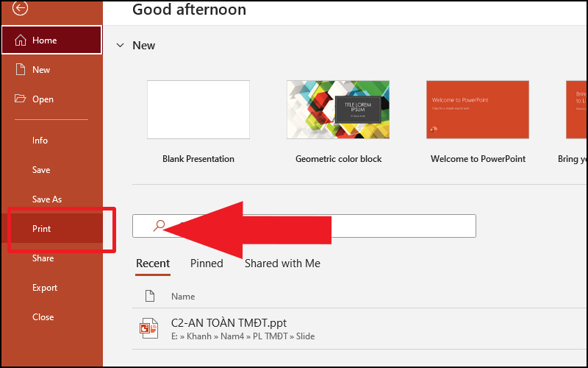Choose Save in the sidebar

(51, 170)
